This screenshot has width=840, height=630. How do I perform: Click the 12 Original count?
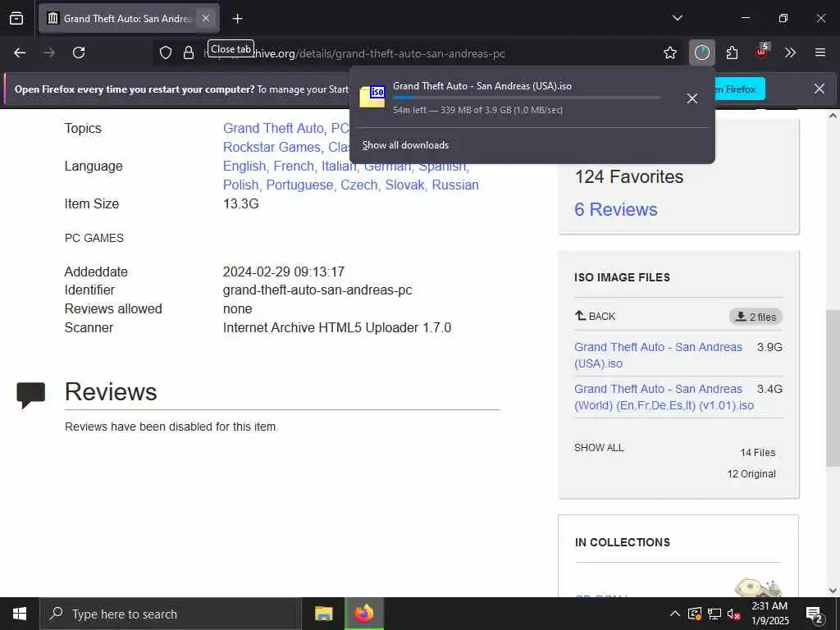(751, 474)
